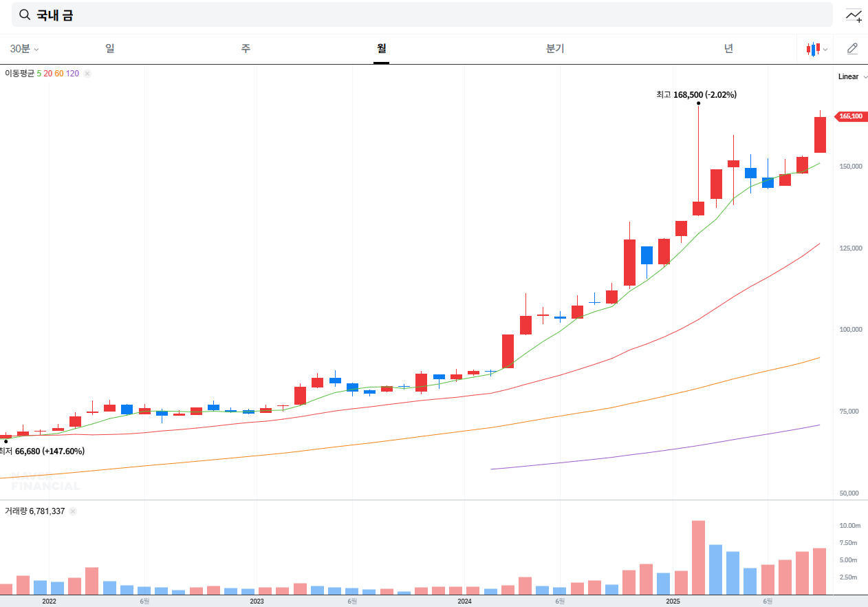Viewport: 868px width, 607px height.
Task: Click the 100,000 price axis label
Action: (x=850, y=330)
